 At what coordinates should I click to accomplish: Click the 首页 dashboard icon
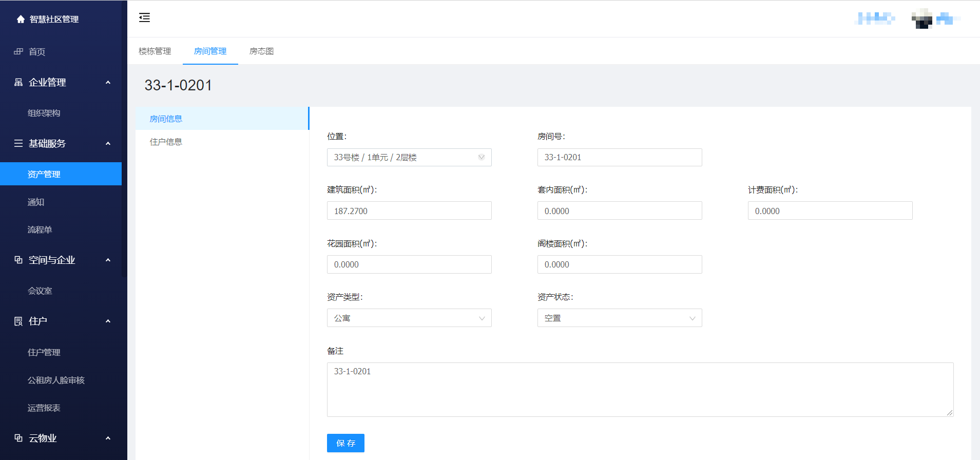point(18,51)
